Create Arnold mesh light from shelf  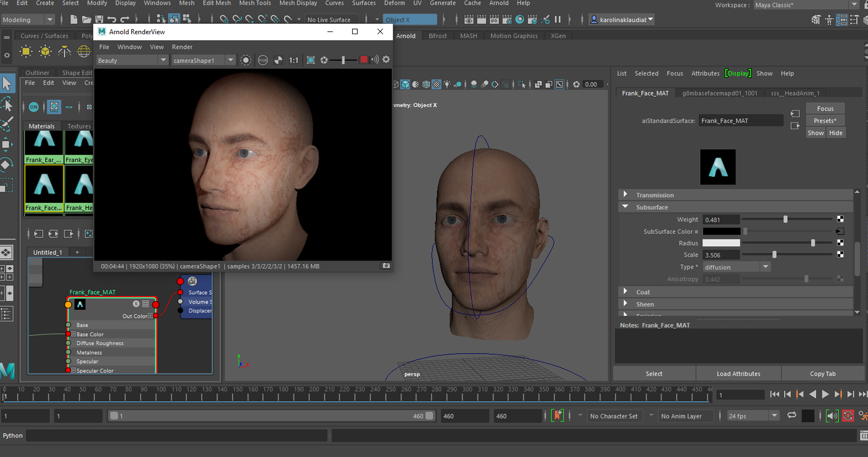46,52
